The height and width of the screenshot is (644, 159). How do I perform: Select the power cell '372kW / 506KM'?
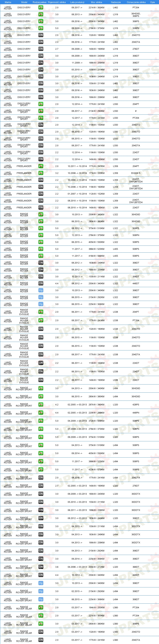(x=96, y=421)
